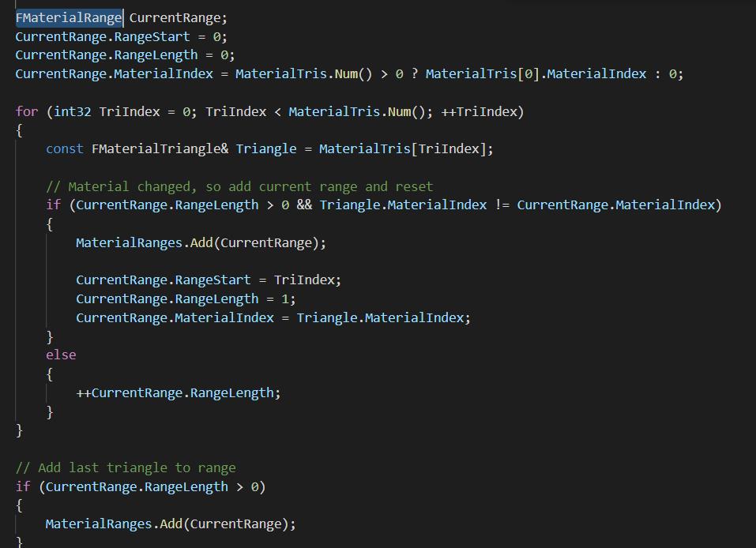Click 'CurrentRange.RangeStart = TriIndex;'
The height and width of the screenshot is (548, 756).
pyautogui.click(x=209, y=280)
